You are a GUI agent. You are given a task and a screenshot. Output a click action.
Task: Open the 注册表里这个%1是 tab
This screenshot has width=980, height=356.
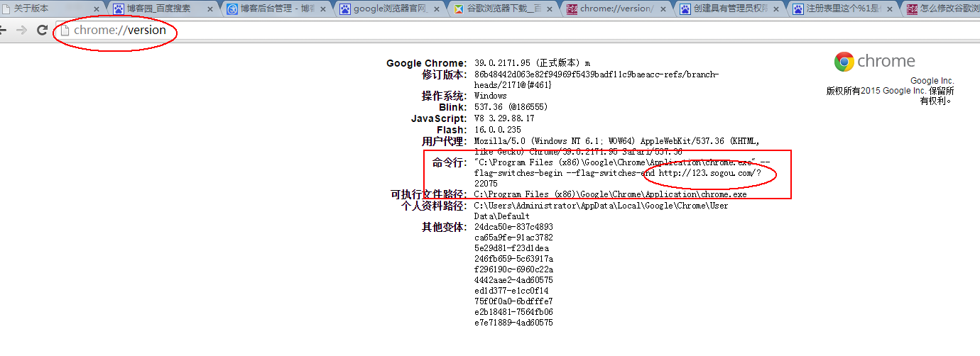[x=844, y=9]
